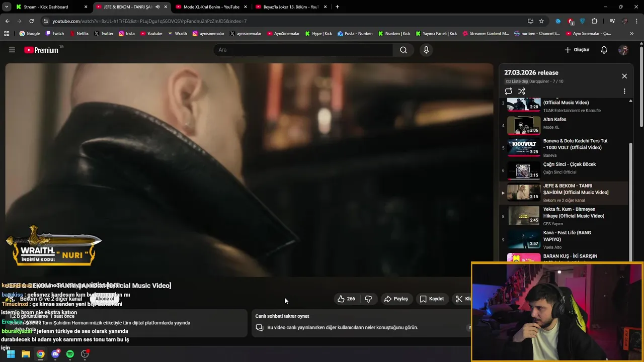Dislike the video

pos(368,299)
